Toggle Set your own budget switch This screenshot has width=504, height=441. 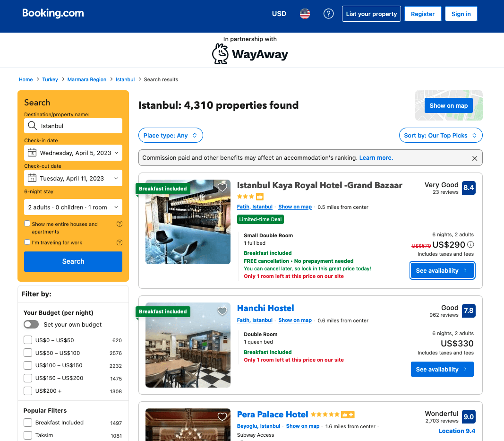pyautogui.click(x=31, y=324)
